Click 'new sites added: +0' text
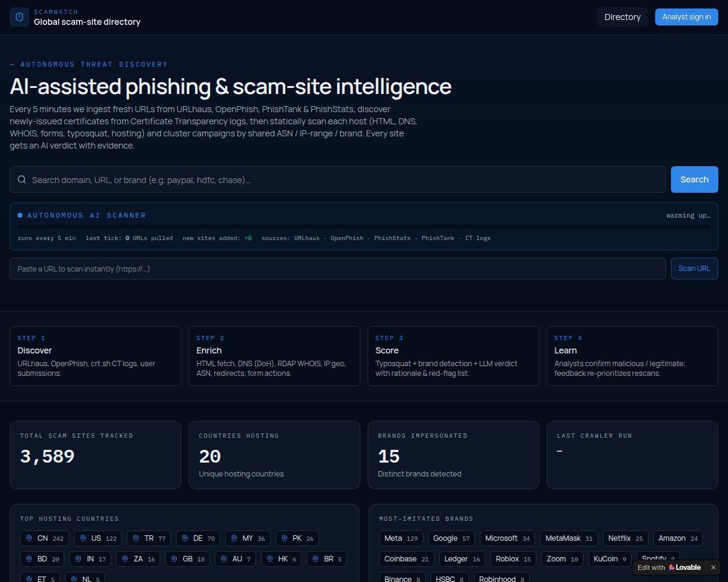 tap(217, 238)
